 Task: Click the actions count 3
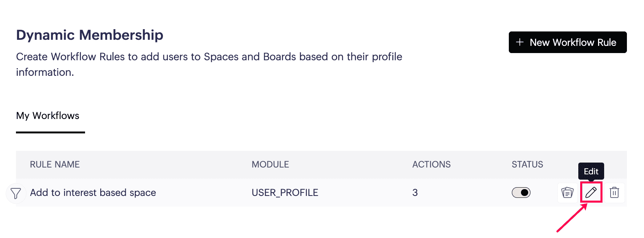point(415,193)
